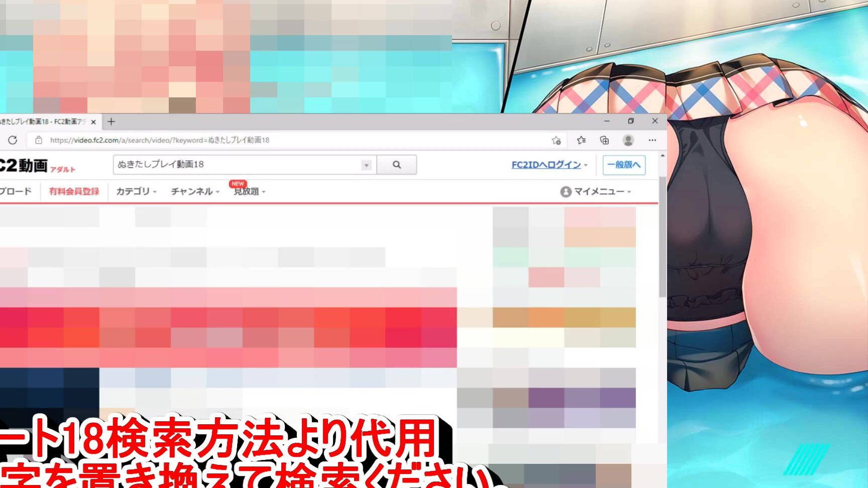This screenshot has height=488, width=868.
Task: Open the Edge ellipsis settings menu
Action: point(652,141)
